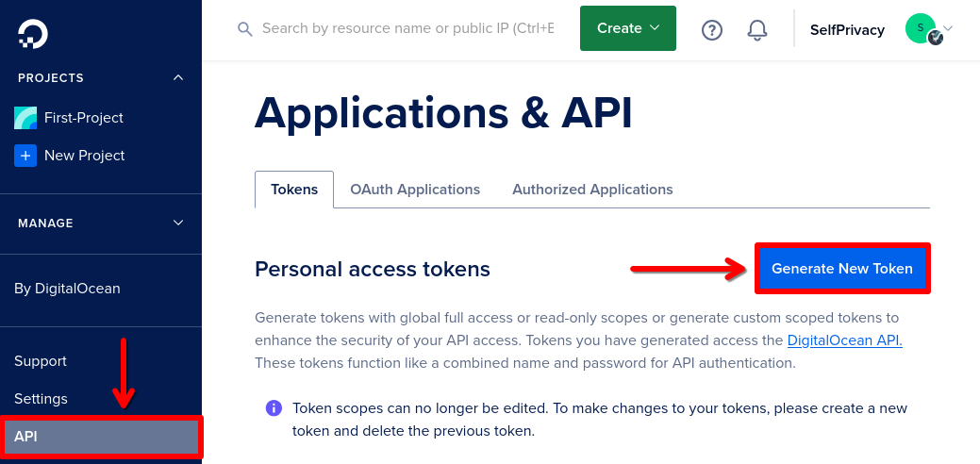Open API in the sidebar

pos(101,437)
